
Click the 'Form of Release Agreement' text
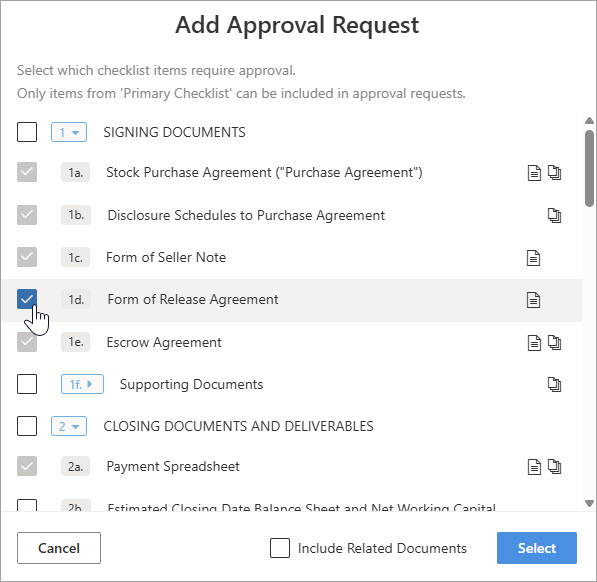pos(193,300)
